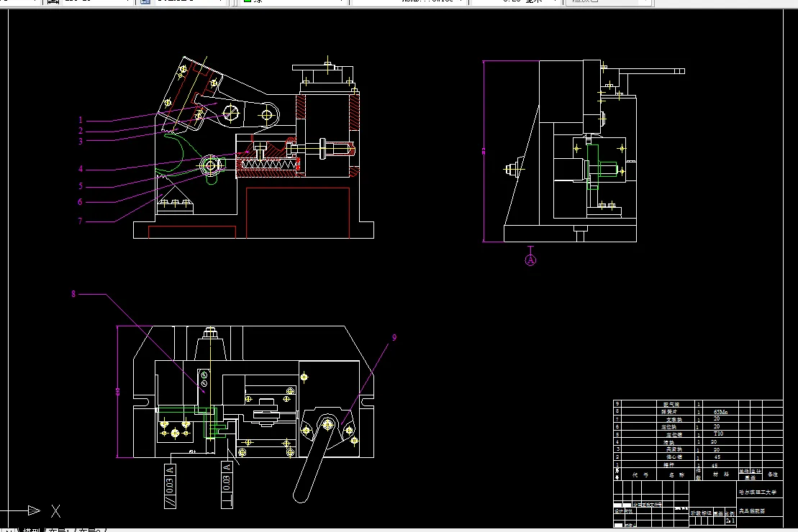Viewport: 798px width, 532px height.
Task: Click the UCS X axis label
Action: pos(55,511)
